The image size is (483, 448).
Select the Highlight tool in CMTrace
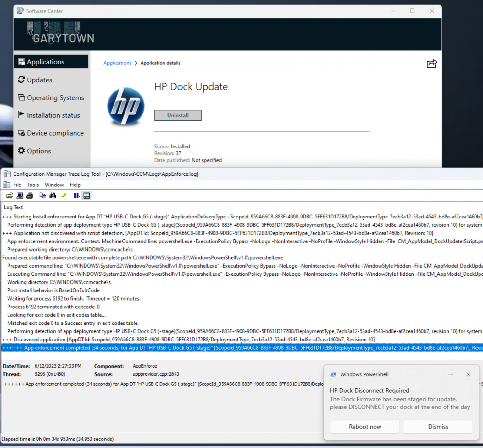coord(63,196)
